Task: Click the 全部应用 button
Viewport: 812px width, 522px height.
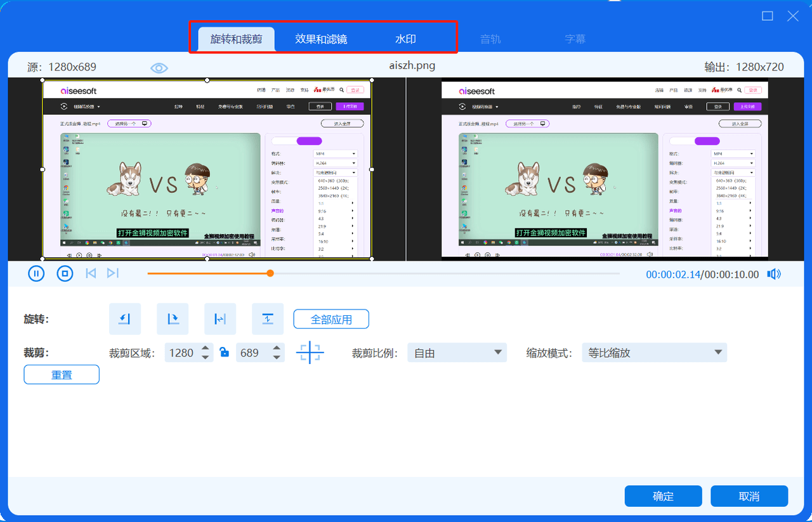Action: [x=331, y=319]
